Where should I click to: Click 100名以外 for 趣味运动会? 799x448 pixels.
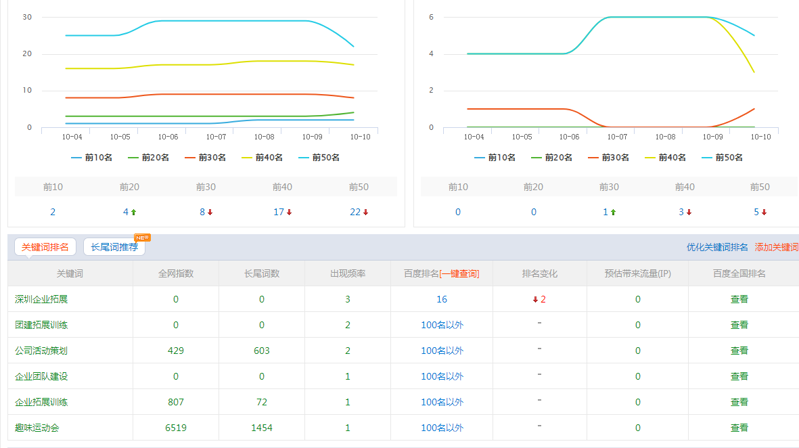coord(442,428)
